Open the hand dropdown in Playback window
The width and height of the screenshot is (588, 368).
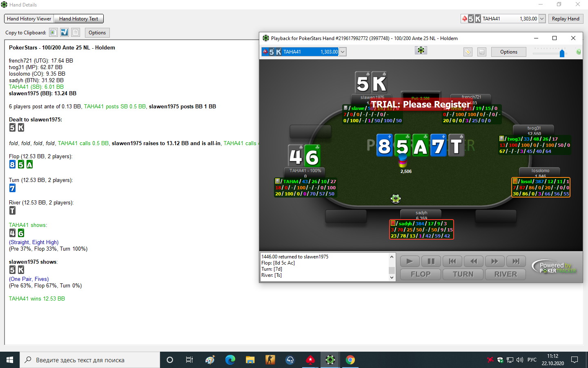343,52
